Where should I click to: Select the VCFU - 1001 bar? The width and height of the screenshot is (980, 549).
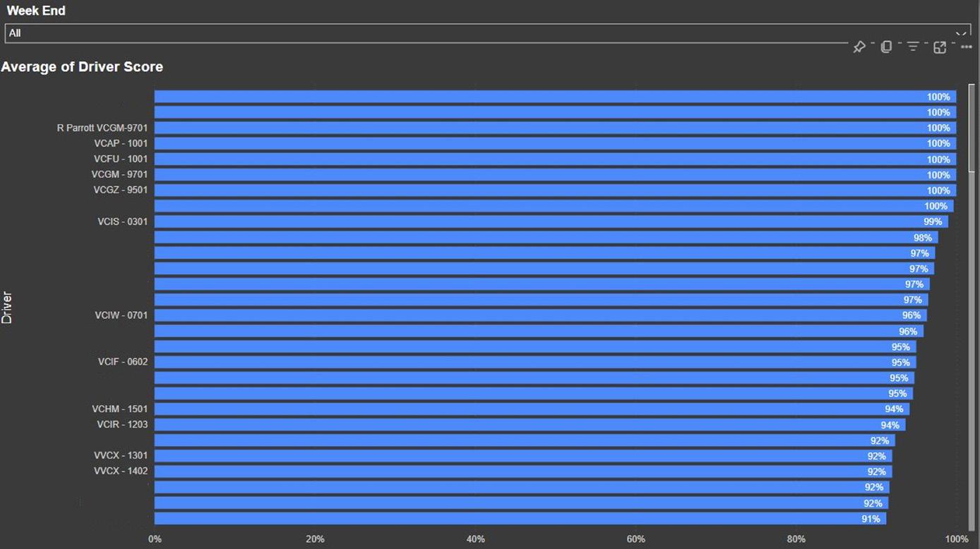[x=555, y=159]
